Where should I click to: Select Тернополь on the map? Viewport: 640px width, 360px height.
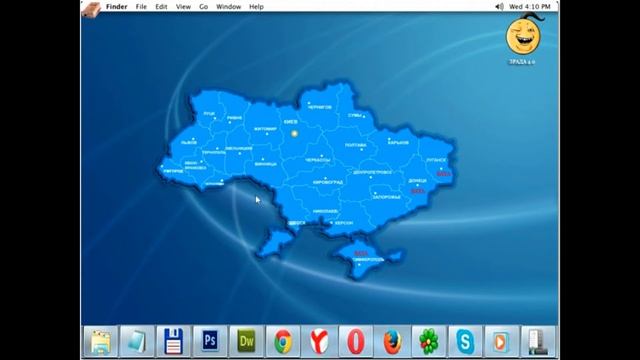[x=213, y=152]
